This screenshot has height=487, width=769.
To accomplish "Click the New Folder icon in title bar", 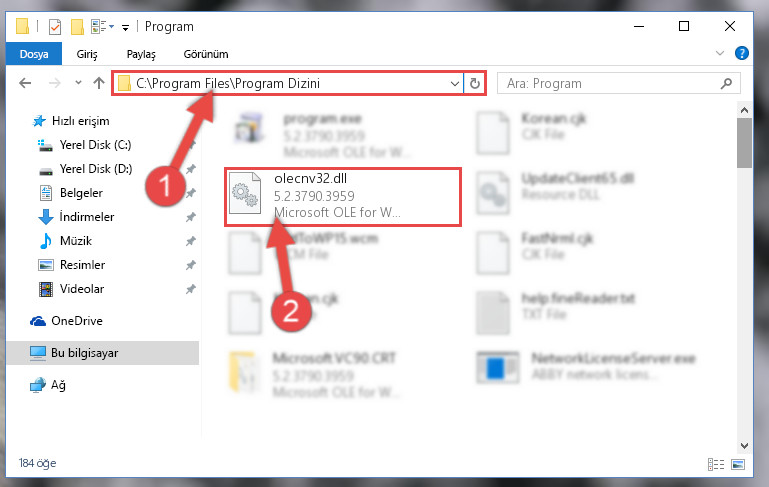I will click(77, 26).
